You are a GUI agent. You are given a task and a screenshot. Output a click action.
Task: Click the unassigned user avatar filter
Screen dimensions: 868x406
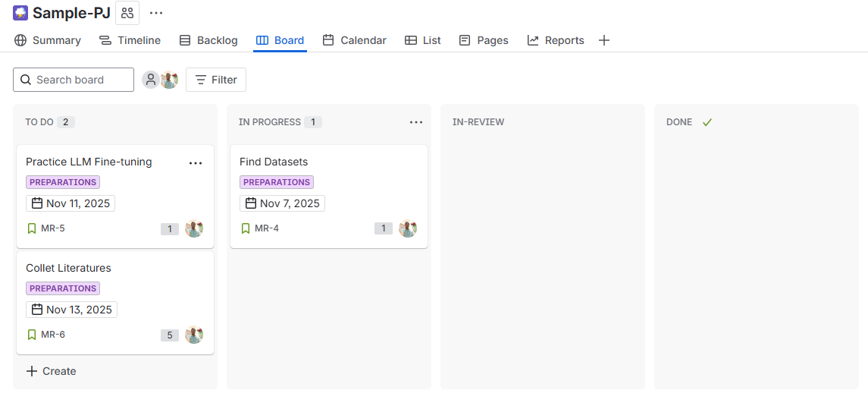(x=151, y=80)
